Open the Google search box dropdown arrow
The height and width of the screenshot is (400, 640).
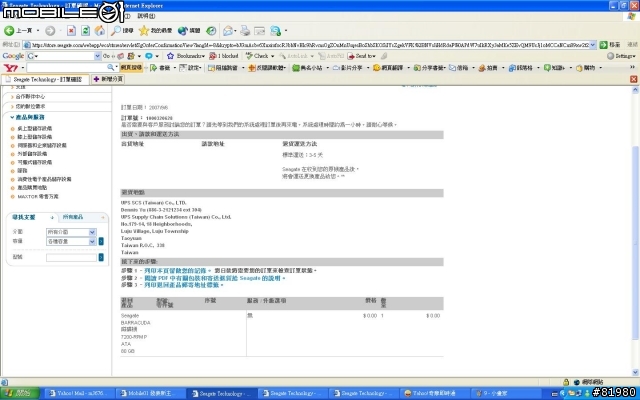click(x=98, y=56)
